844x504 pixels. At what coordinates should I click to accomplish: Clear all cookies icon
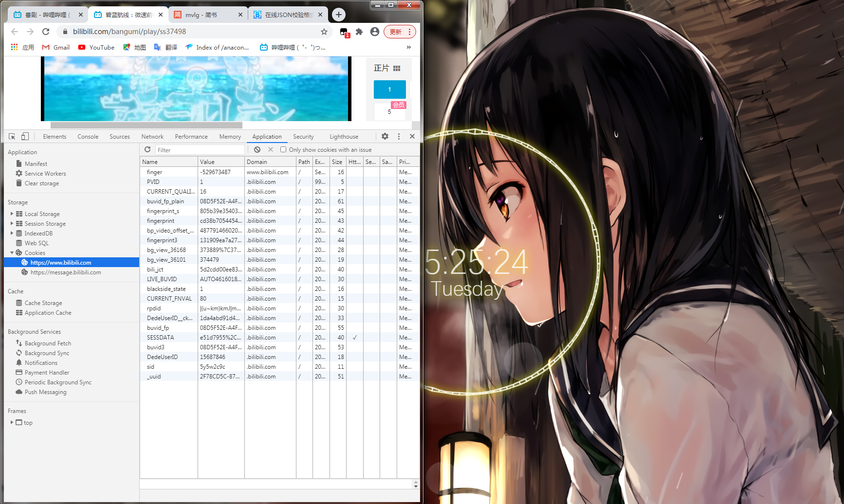pos(257,150)
